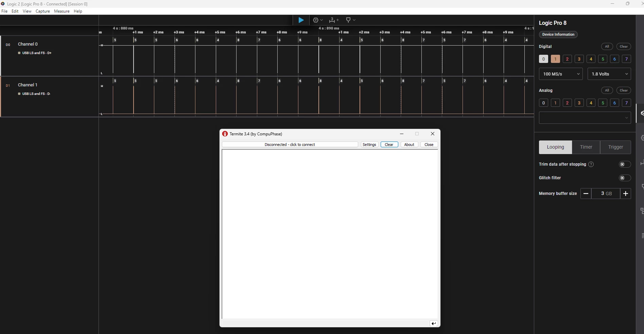Open the File menu

(x=4, y=11)
